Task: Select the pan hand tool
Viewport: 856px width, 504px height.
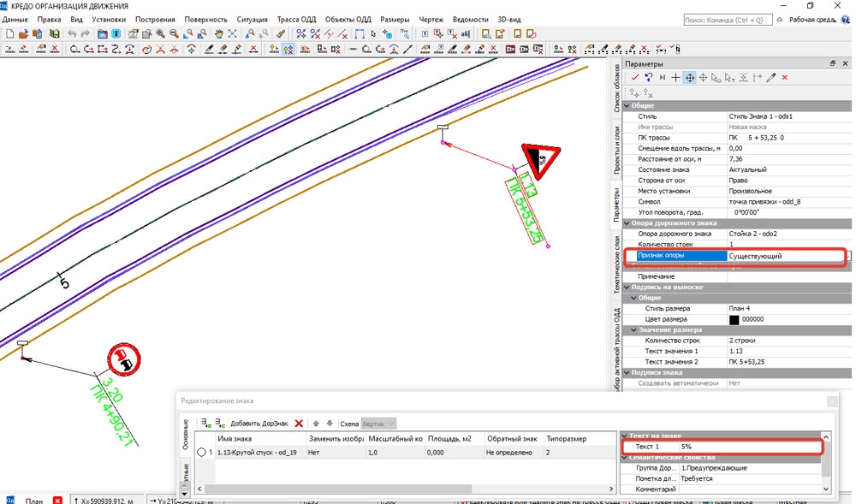Action: coord(219,34)
